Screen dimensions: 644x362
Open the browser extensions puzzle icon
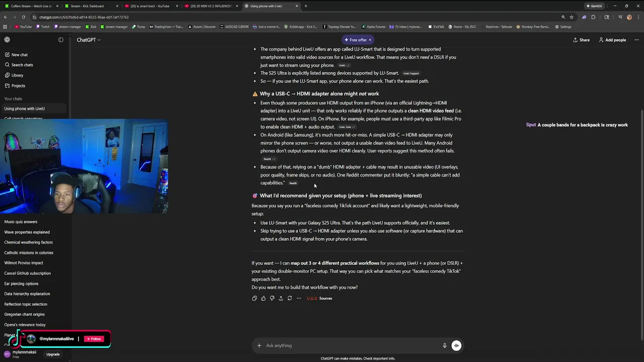click(x=593, y=17)
